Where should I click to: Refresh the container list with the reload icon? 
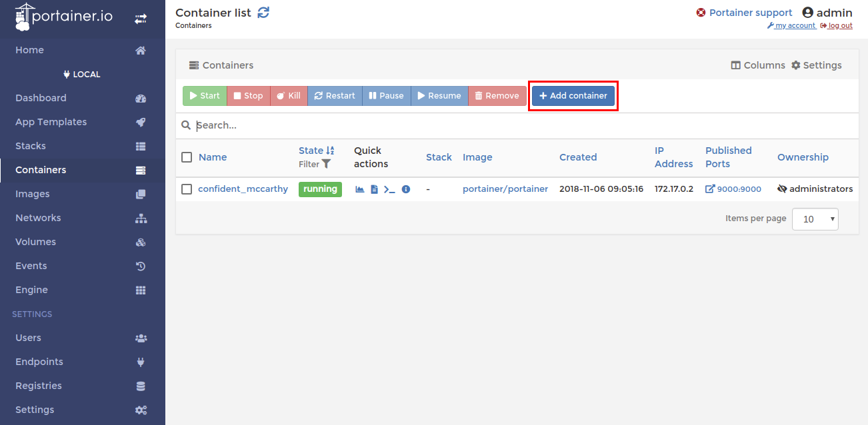(263, 13)
